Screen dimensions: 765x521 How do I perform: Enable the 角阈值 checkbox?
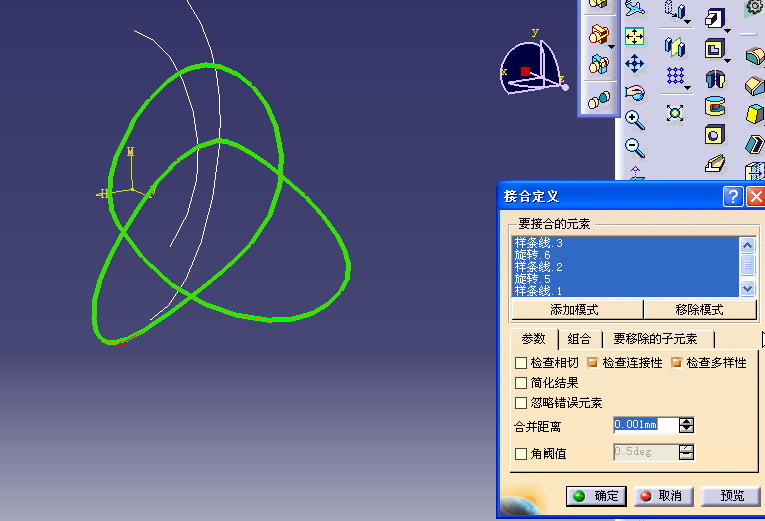click(521, 454)
